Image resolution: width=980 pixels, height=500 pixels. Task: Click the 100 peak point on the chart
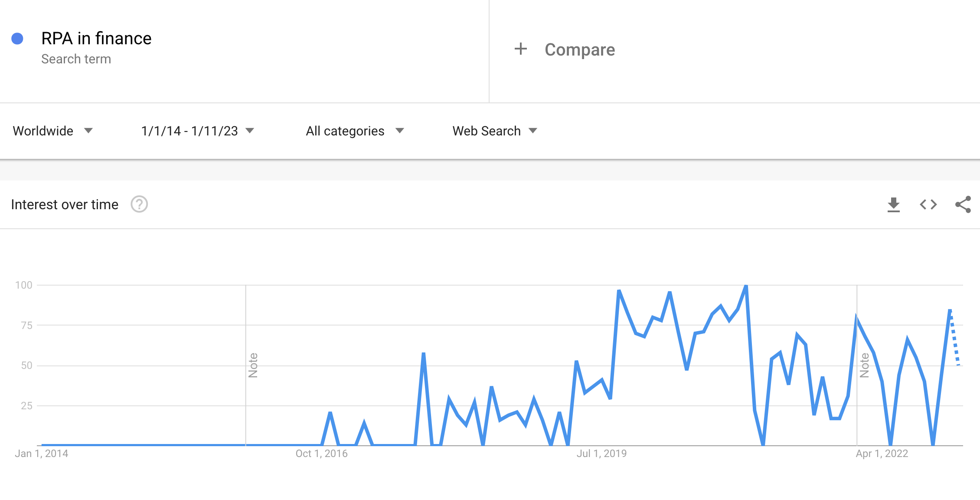pyautogui.click(x=746, y=286)
